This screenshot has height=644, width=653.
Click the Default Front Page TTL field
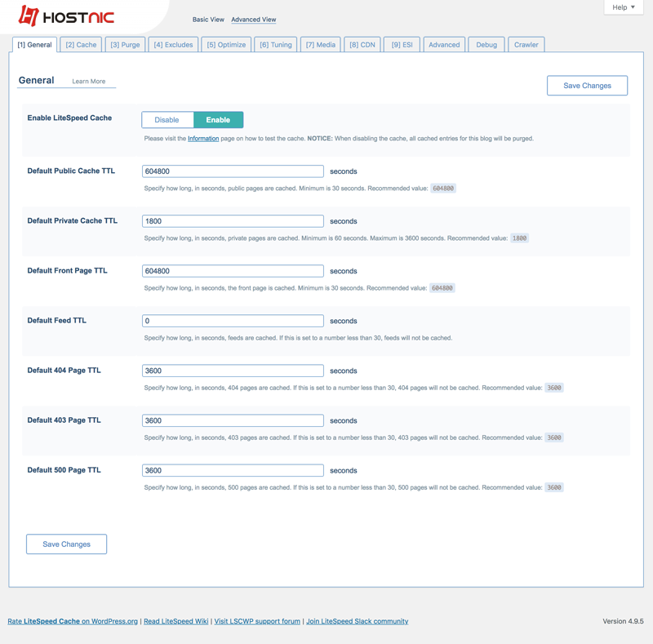click(x=233, y=271)
